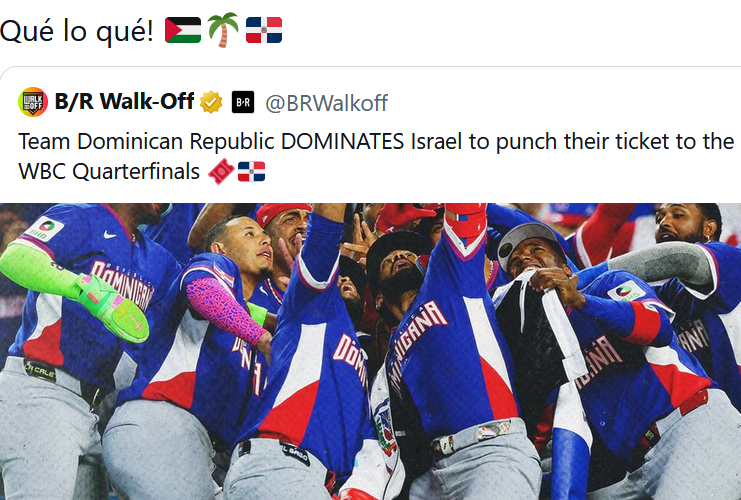This screenshot has width=741, height=500.
Task: Click the "Qué lo qué!" tweet text
Action: pos(77,30)
